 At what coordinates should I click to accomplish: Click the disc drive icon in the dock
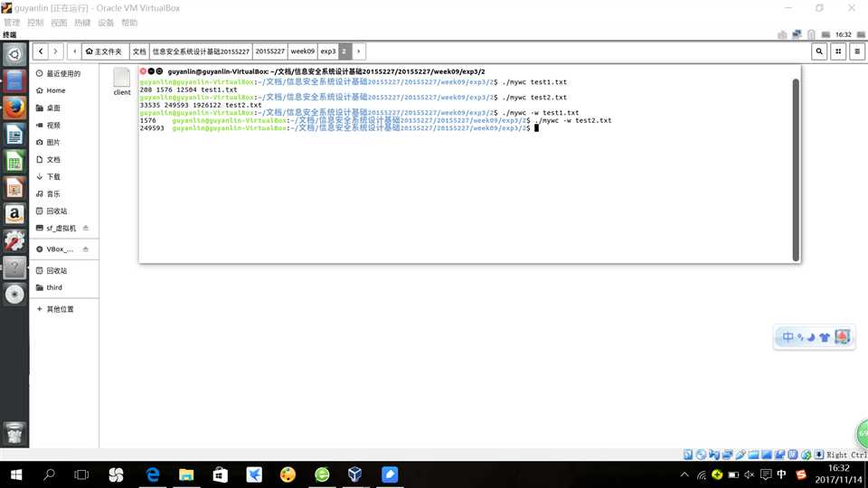click(x=14, y=295)
